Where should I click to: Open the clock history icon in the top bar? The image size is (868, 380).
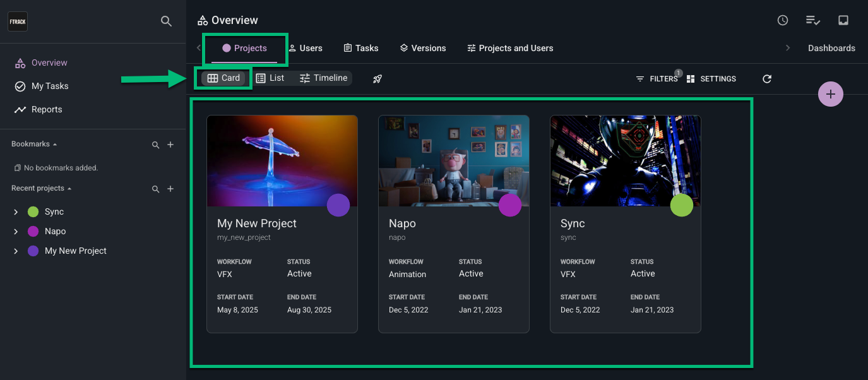783,20
